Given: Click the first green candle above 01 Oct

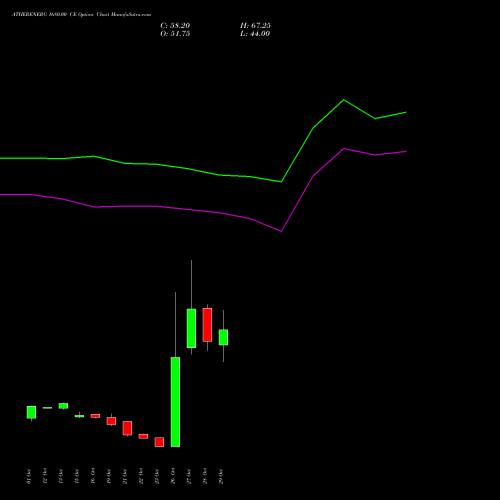Looking at the screenshot, I should (31, 412).
